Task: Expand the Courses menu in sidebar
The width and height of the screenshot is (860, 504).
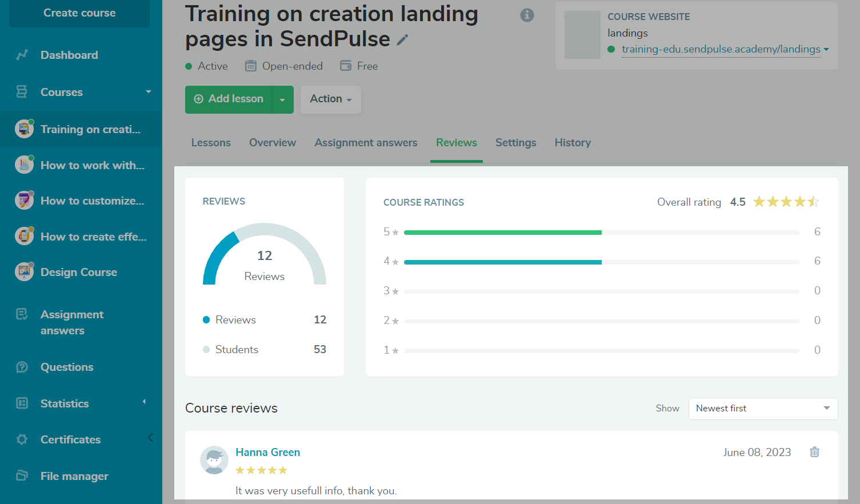Action: click(x=148, y=92)
